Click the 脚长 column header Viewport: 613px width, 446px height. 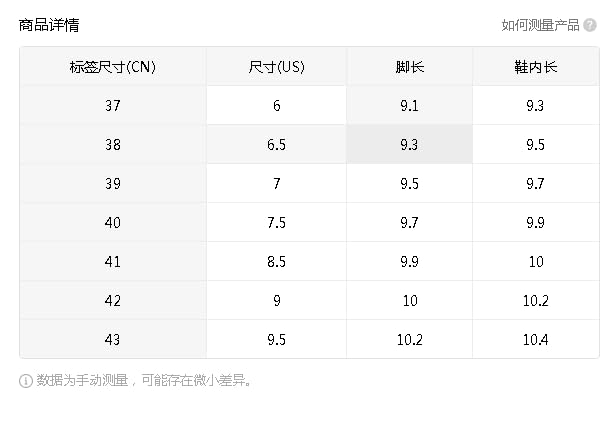click(x=409, y=66)
